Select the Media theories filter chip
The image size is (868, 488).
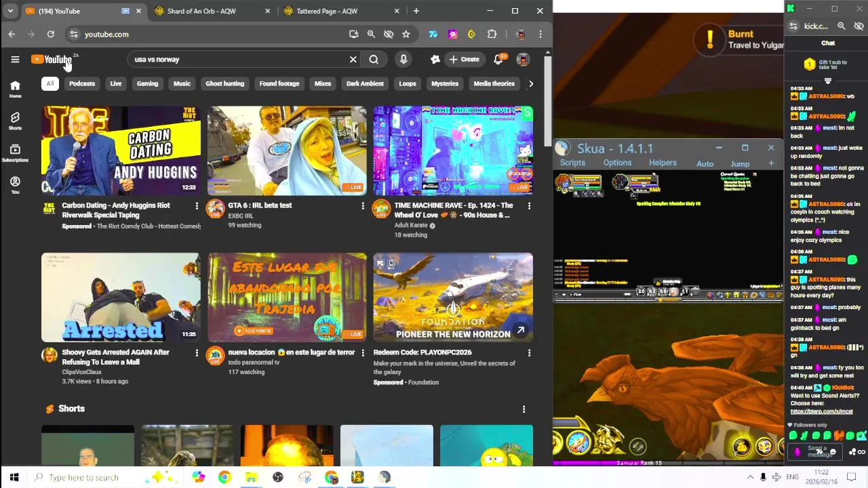[494, 84]
